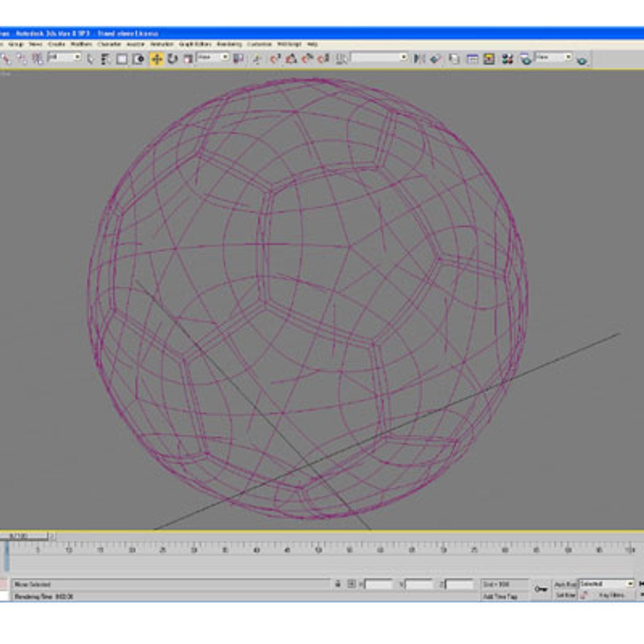Activate the Select and Rotate tool
Image resolution: width=644 pixels, height=644 pixels.
click(172, 58)
